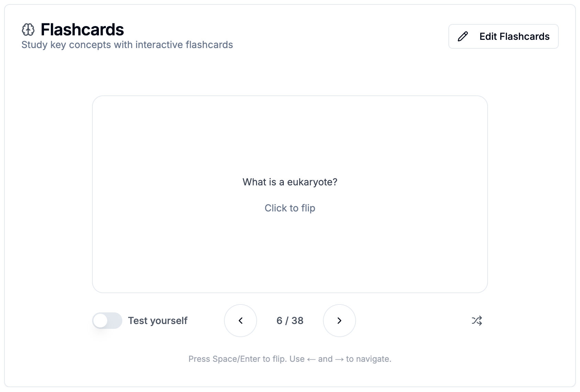
Task: Click the keyboard hint text below navigation
Action: [x=290, y=359]
